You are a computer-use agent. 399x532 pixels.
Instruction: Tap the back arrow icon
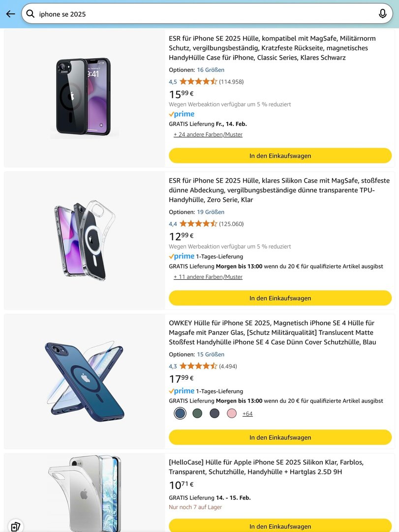(10, 14)
